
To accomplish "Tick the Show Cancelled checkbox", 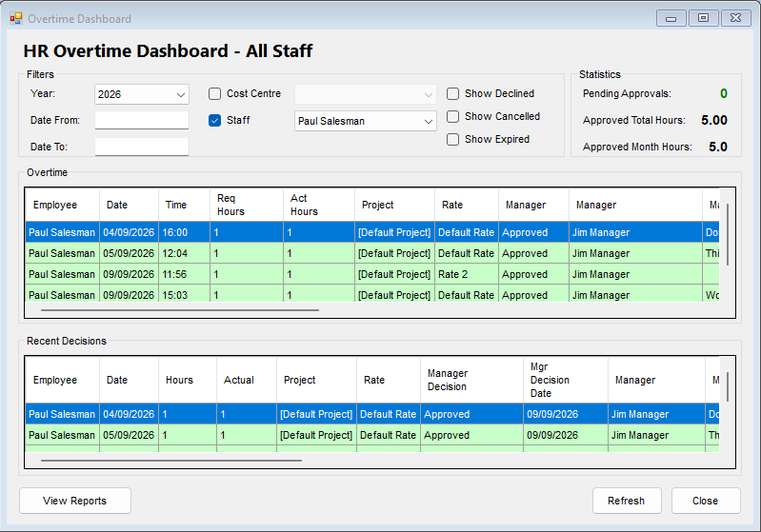I will [452, 116].
